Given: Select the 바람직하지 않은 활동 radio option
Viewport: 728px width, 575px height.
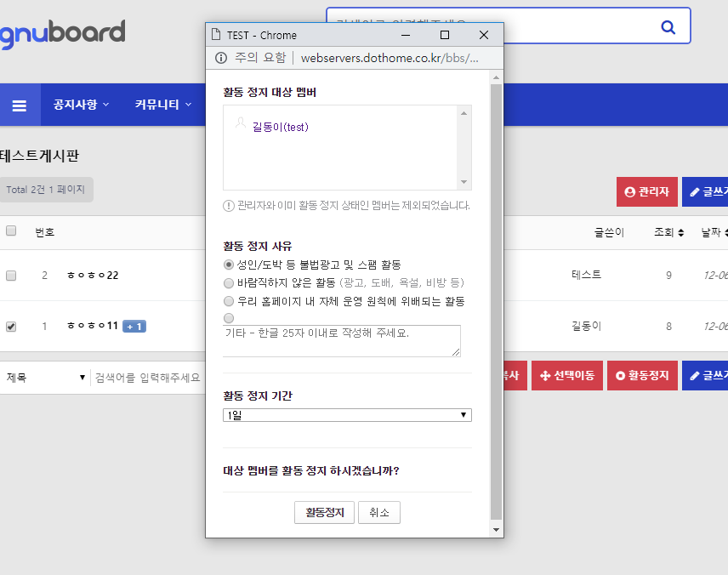Looking at the screenshot, I should tap(229, 283).
